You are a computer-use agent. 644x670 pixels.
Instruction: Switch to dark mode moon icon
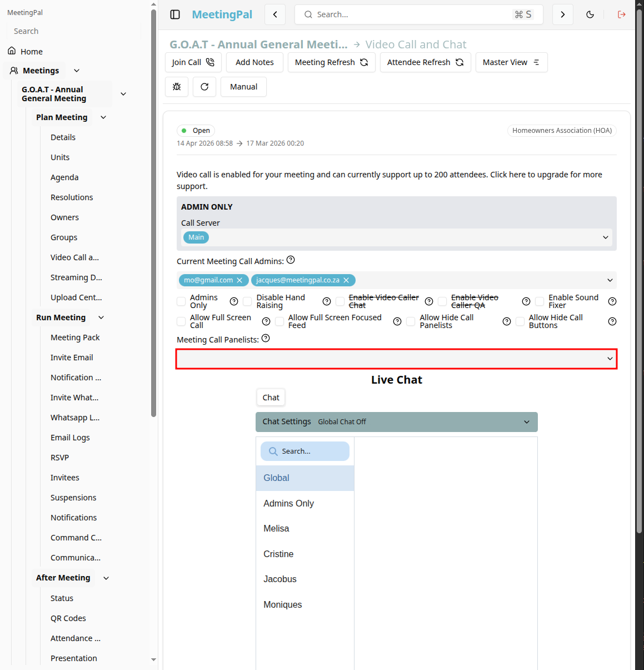click(590, 14)
